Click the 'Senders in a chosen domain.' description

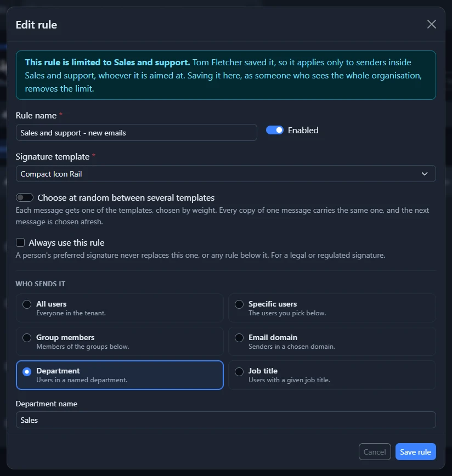click(x=292, y=347)
